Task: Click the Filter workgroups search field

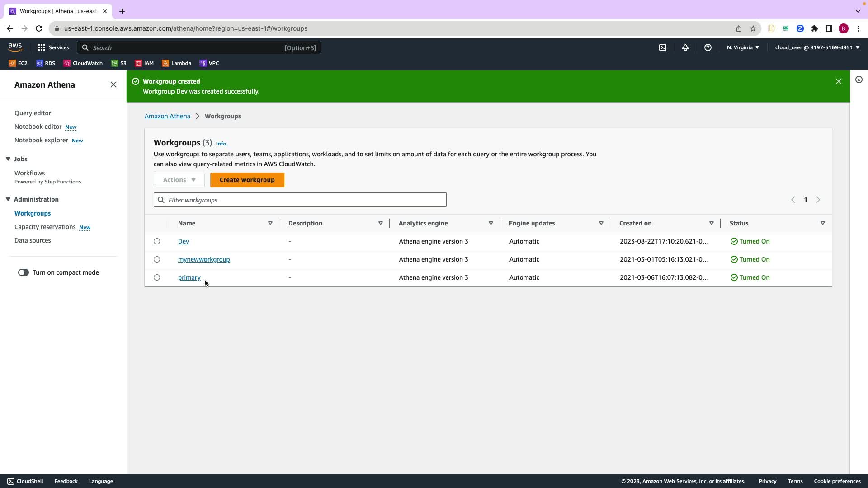Action: (x=300, y=200)
